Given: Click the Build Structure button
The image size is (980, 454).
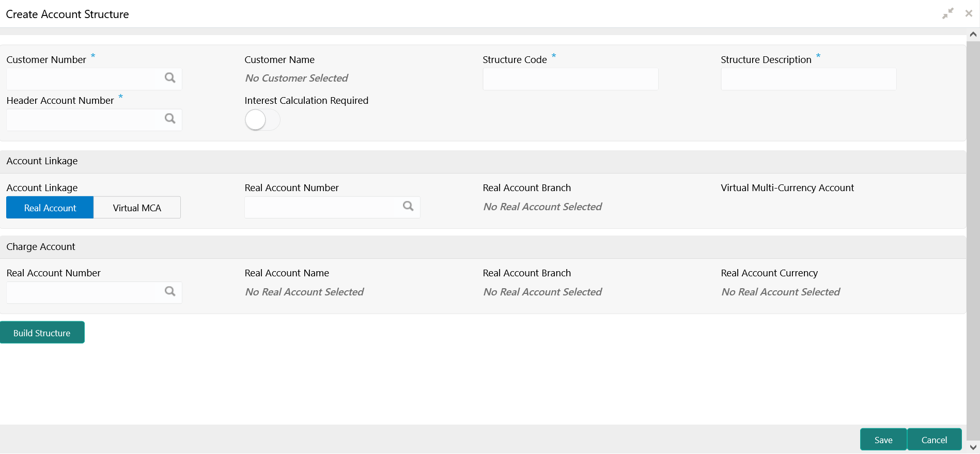Looking at the screenshot, I should (x=42, y=333).
